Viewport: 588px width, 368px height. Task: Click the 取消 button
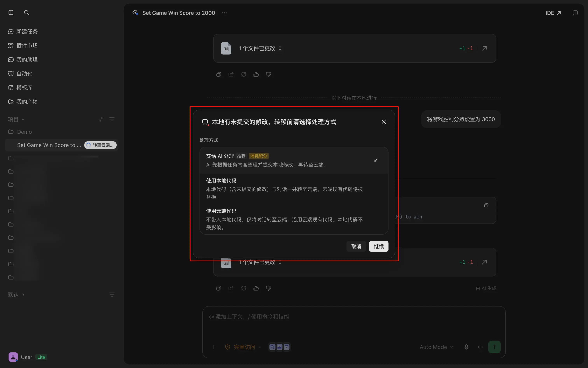(x=356, y=246)
